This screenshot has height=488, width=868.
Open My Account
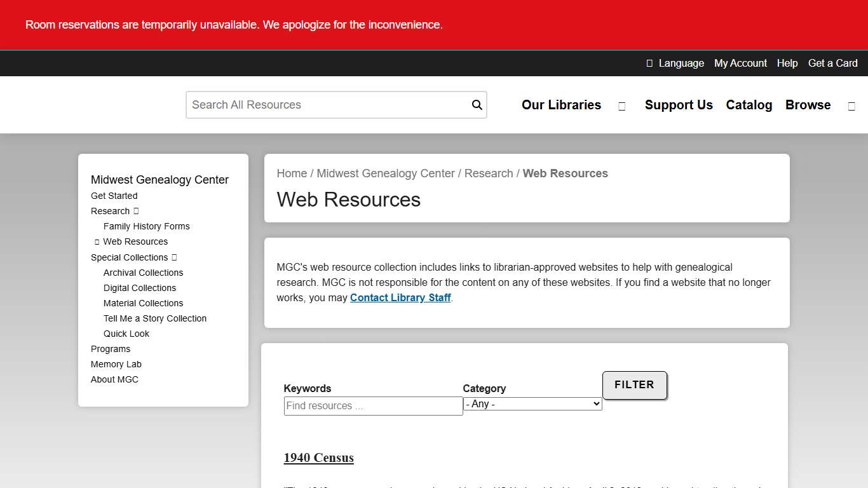tap(740, 63)
